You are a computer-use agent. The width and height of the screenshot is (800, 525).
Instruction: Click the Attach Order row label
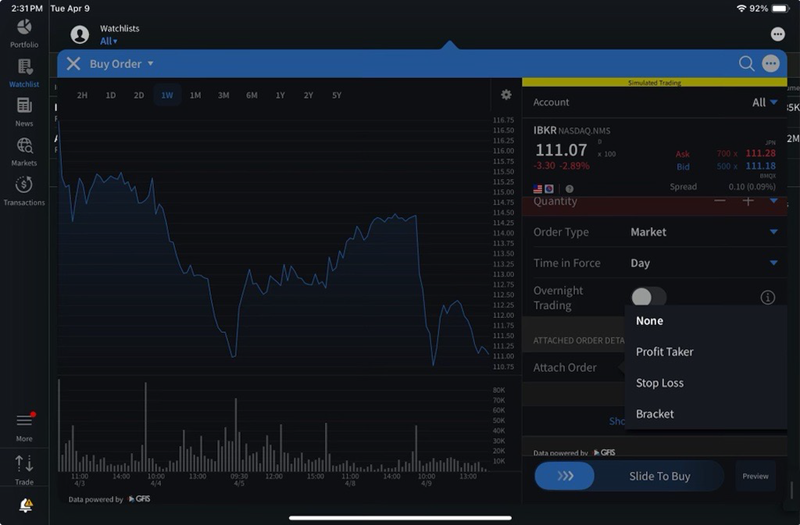click(x=565, y=368)
